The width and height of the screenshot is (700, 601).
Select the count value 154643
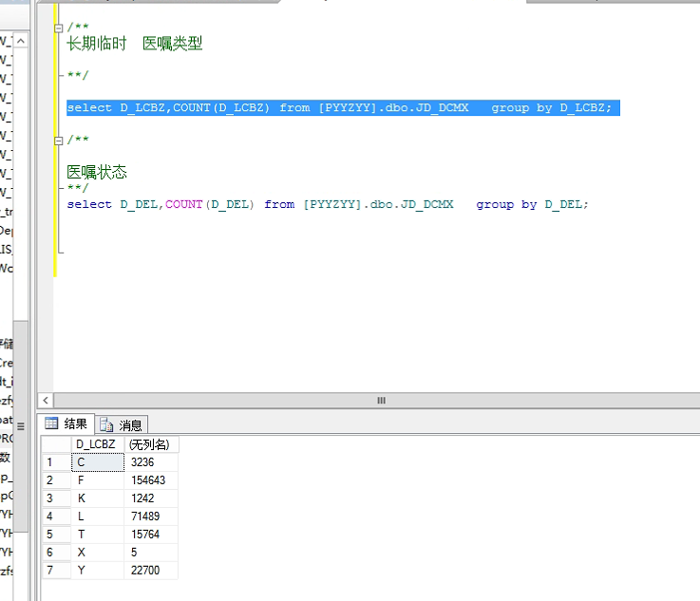[151, 480]
